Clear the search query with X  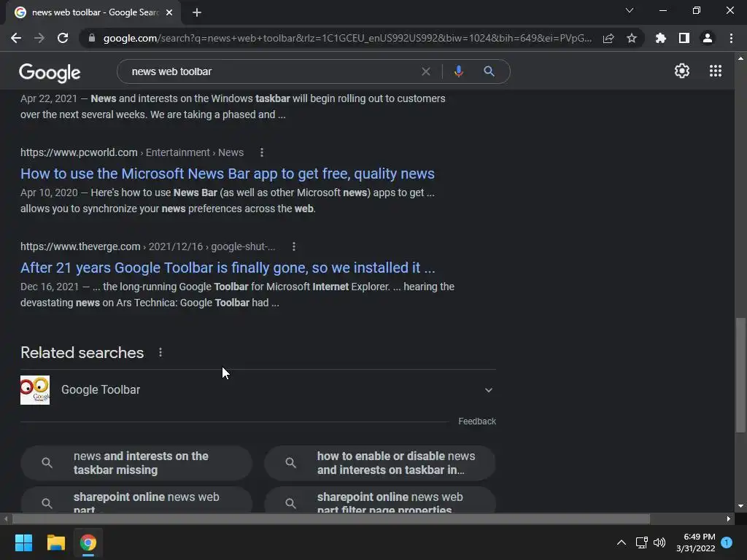426,71
